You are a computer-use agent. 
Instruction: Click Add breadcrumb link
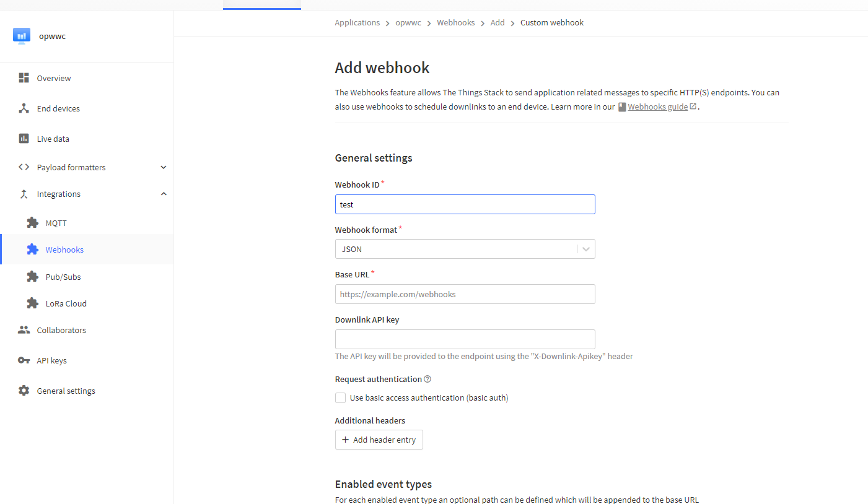[x=498, y=22]
